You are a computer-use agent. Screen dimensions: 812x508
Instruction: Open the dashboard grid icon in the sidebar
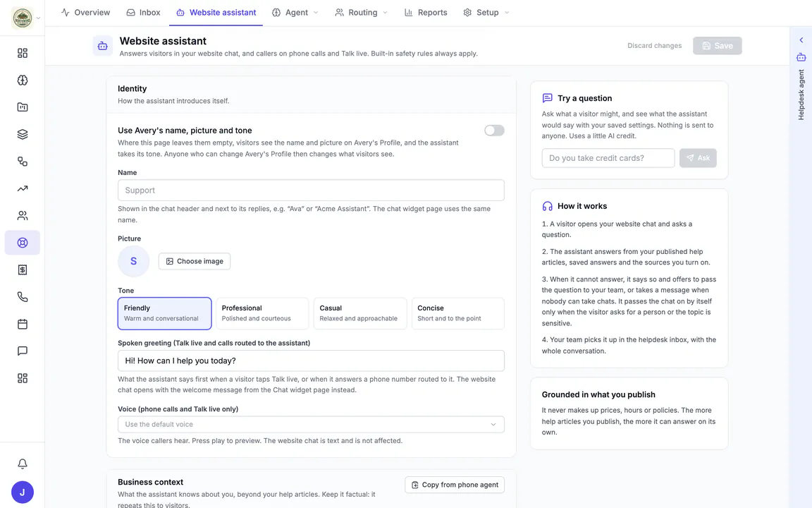(x=23, y=53)
